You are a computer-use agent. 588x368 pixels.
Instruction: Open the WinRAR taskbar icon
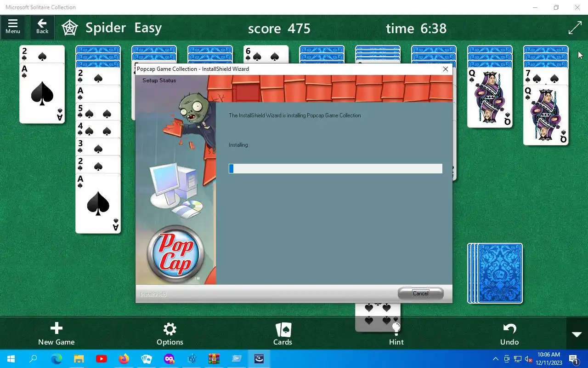[214, 359]
